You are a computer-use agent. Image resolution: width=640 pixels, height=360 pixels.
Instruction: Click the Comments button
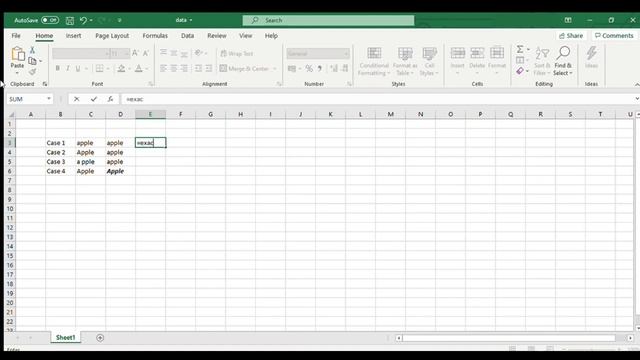click(x=614, y=36)
